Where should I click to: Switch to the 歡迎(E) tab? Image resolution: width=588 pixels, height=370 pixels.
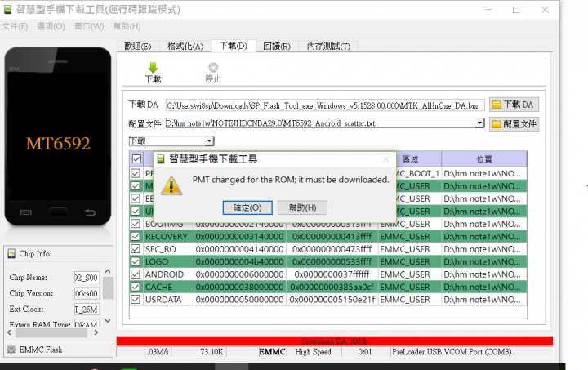[x=138, y=46]
